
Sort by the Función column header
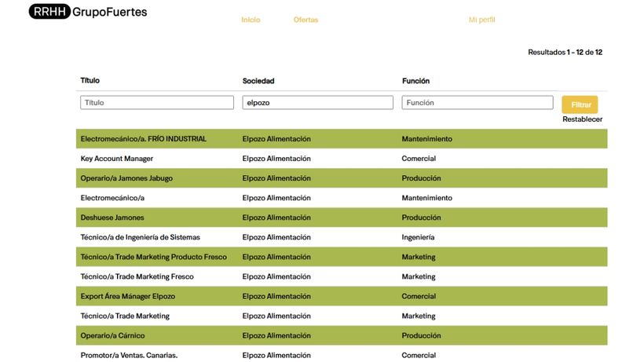pos(415,81)
